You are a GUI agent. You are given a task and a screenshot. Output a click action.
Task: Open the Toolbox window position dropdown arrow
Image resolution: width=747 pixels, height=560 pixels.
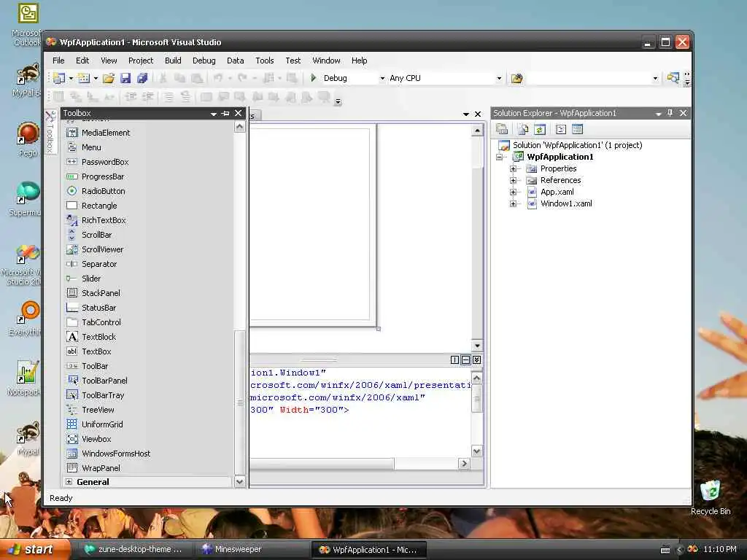[x=214, y=113]
